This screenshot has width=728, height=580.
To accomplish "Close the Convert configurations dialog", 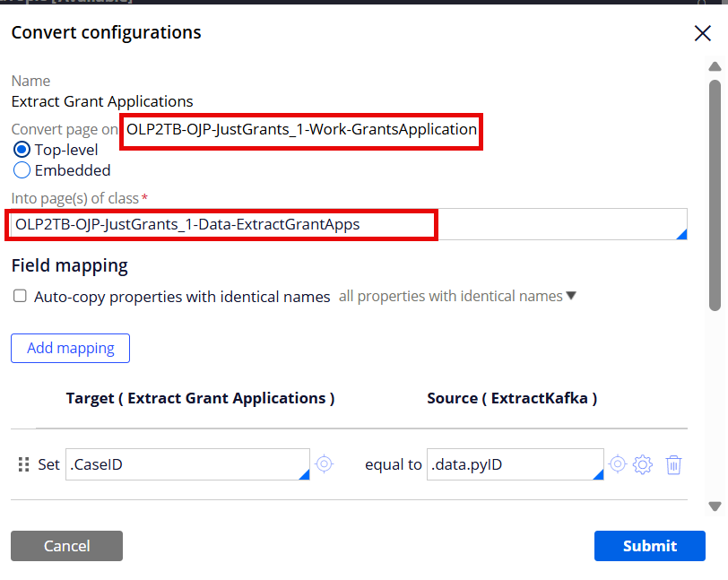I will pos(703,33).
